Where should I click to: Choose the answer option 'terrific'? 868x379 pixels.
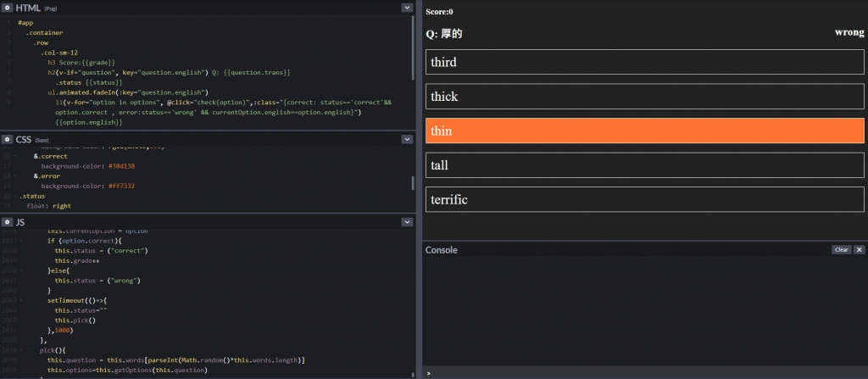tap(645, 199)
